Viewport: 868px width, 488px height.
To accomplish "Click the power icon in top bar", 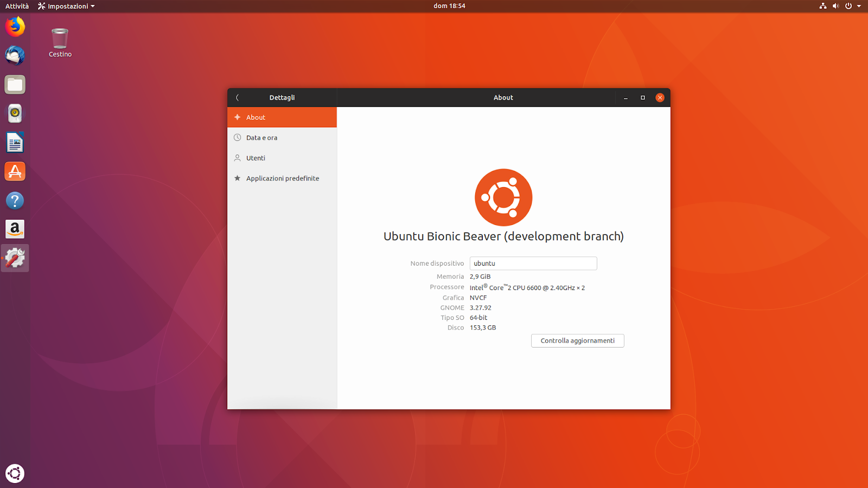I will [848, 6].
